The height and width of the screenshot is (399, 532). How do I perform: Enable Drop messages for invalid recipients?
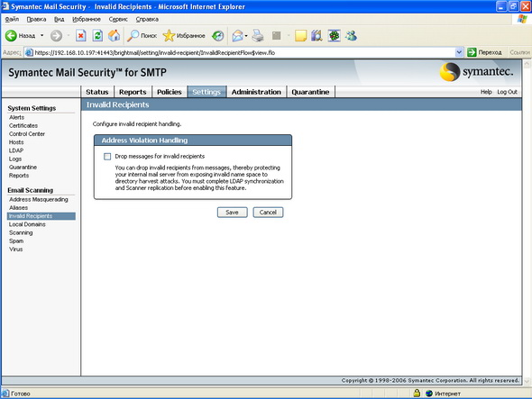point(107,157)
